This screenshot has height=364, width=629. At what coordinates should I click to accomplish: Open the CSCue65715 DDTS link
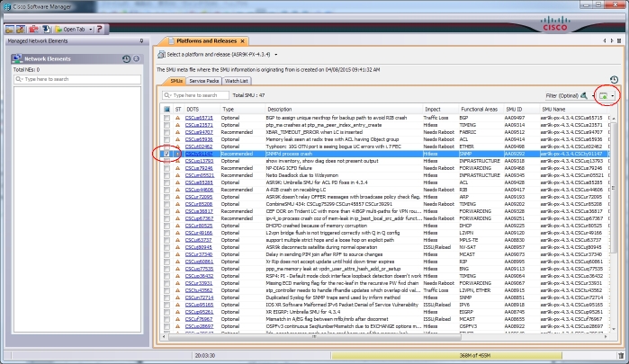click(199, 118)
